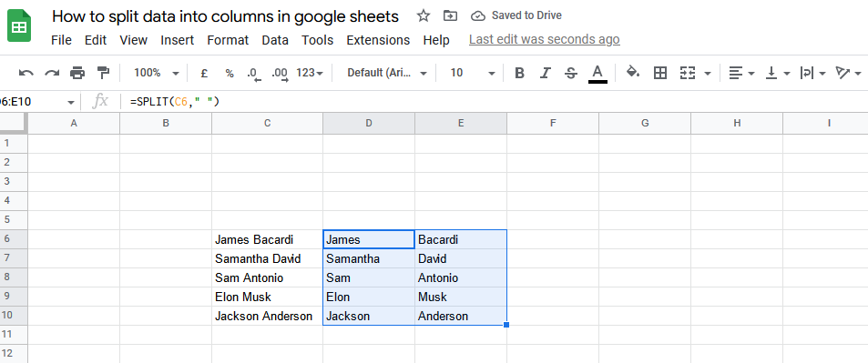
Task: Toggle strikethrough formatting
Action: [x=571, y=73]
